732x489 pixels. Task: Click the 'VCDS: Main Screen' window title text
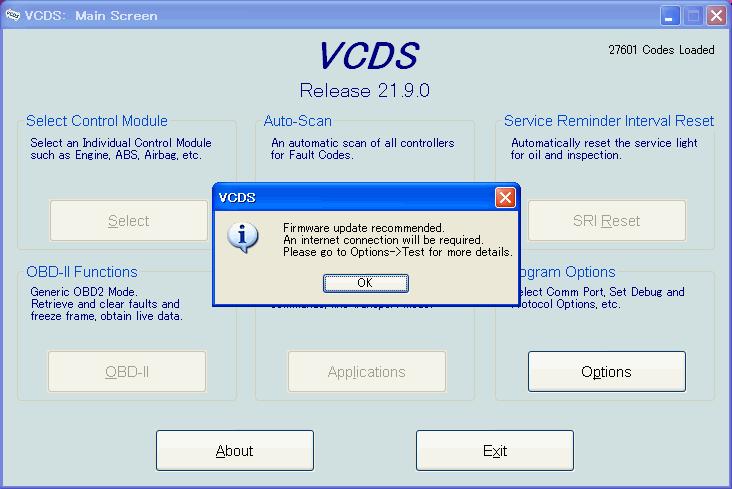pos(91,15)
